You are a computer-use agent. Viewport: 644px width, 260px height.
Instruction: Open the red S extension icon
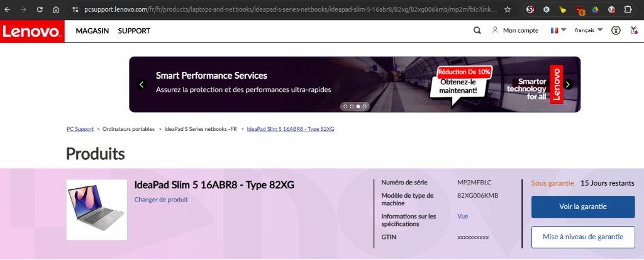pyautogui.click(x=530, y=9)
